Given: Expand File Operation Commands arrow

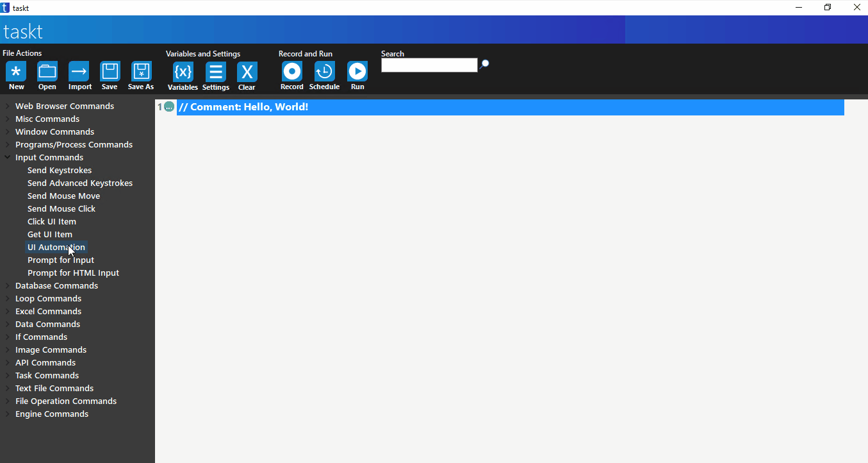Looking at the screenshot, I should [x=7, y=401].
